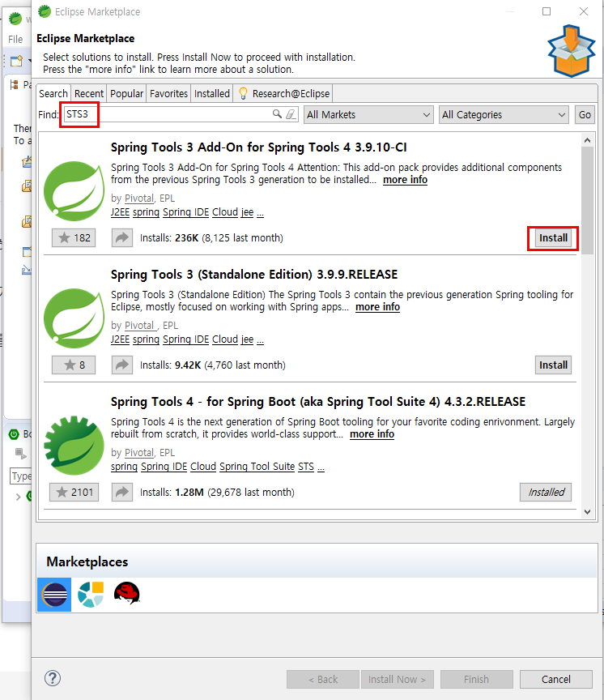The width and height of the screenshot is (604, 700).
Task: Share the Spring Tools 4 entry
Action: 121,492
